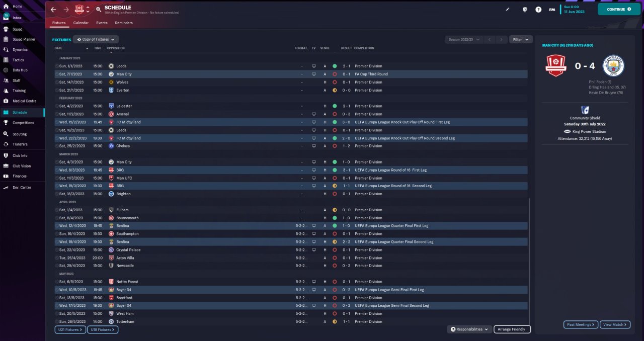Click the Manchester City crest in match panel
The image size is (644, 341).
pyautogui.click(x=613, y=66)
